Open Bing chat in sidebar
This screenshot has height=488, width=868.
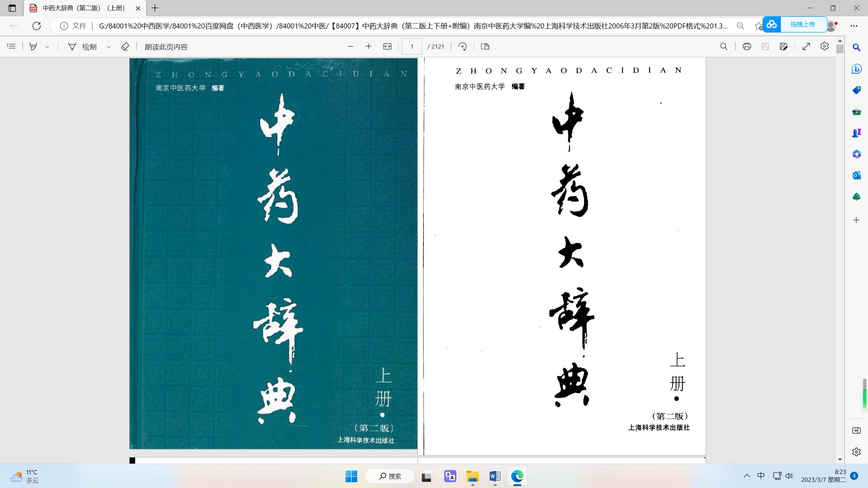coord(856,69)
